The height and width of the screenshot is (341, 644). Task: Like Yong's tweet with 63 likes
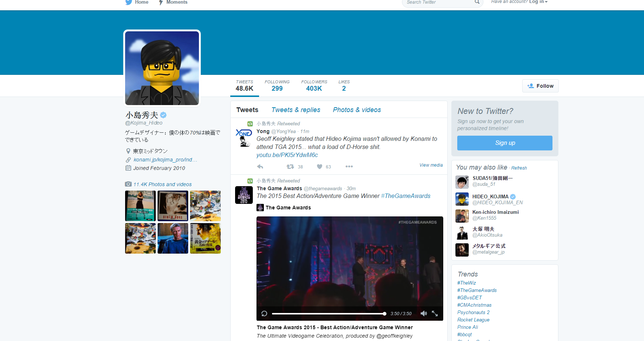(320, 167)
